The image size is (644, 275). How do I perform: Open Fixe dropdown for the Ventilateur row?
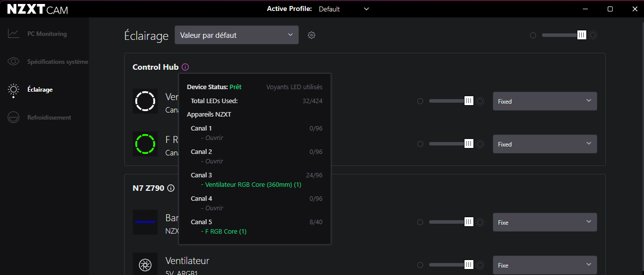pos(545,265)
